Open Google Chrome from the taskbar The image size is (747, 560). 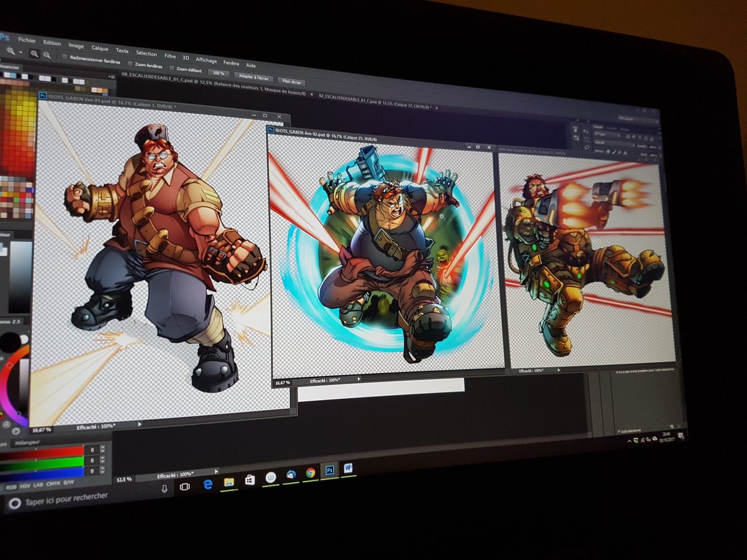coord(310,473)
